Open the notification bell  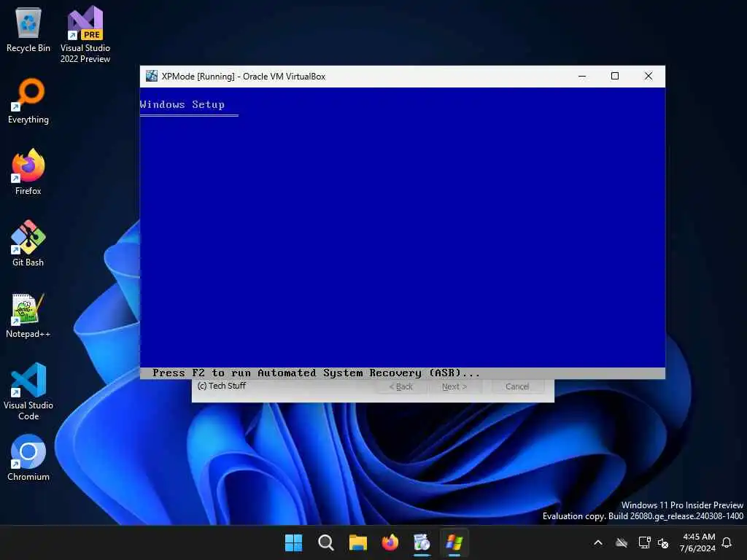(727, 542)
